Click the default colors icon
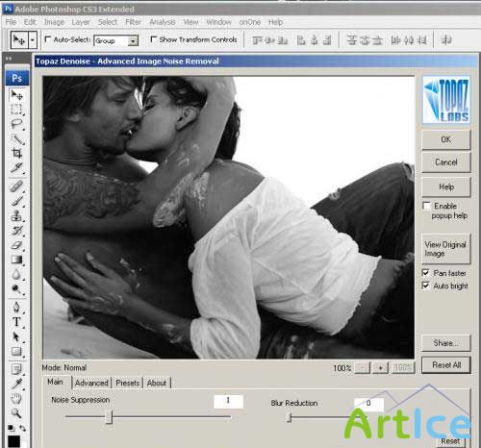Screen dimensions: 481x448 (11, 428)
